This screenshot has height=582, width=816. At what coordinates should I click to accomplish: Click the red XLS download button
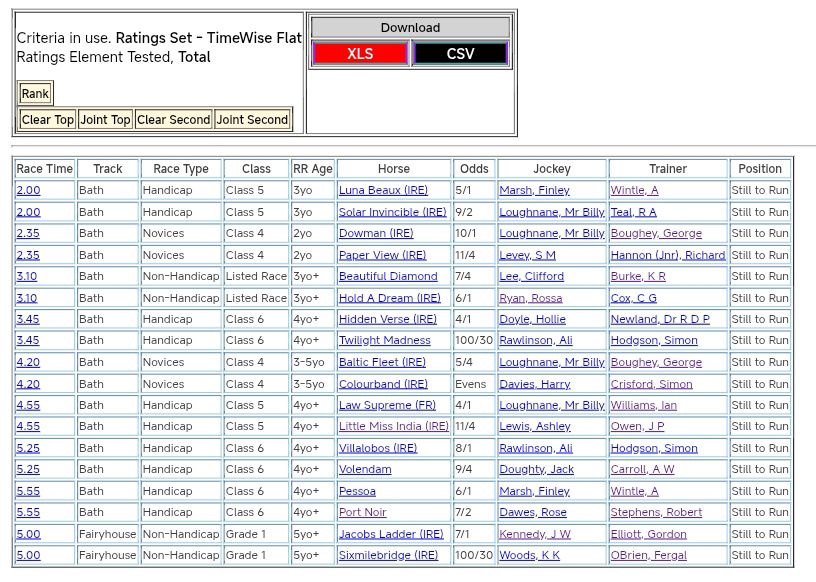[x=360, y=54]
